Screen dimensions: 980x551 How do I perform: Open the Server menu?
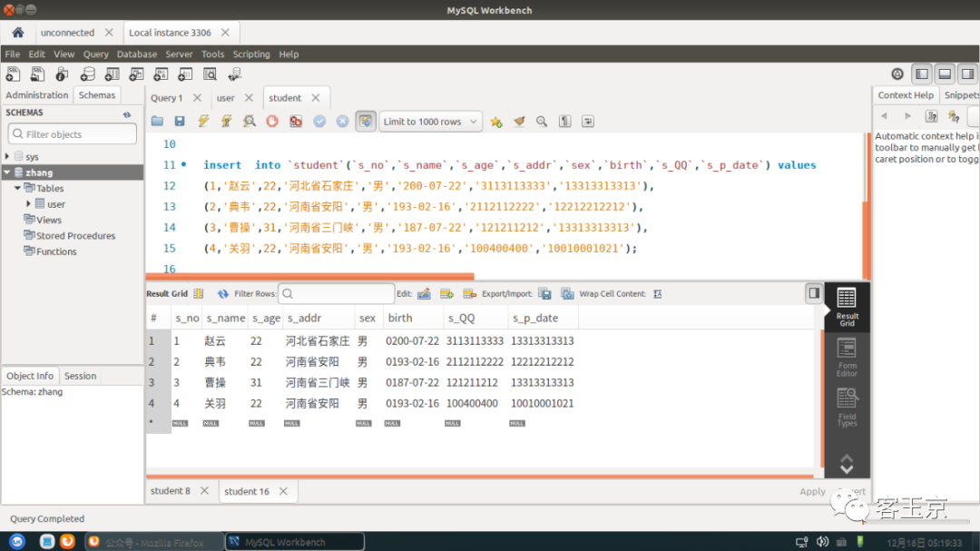click(179, 54)
